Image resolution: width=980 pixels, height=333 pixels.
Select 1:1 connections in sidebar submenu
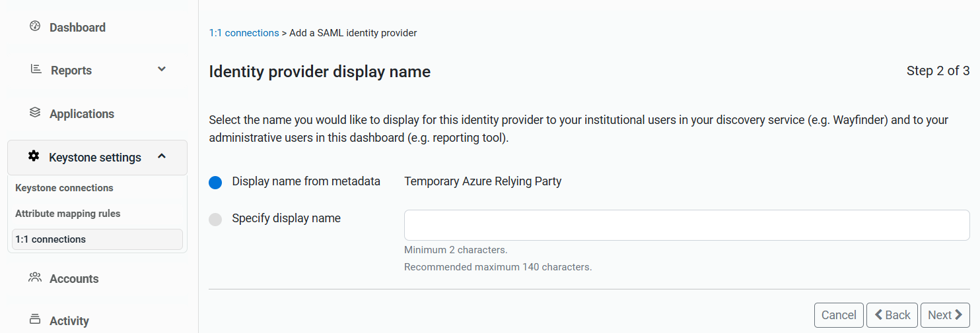point(97,239)
